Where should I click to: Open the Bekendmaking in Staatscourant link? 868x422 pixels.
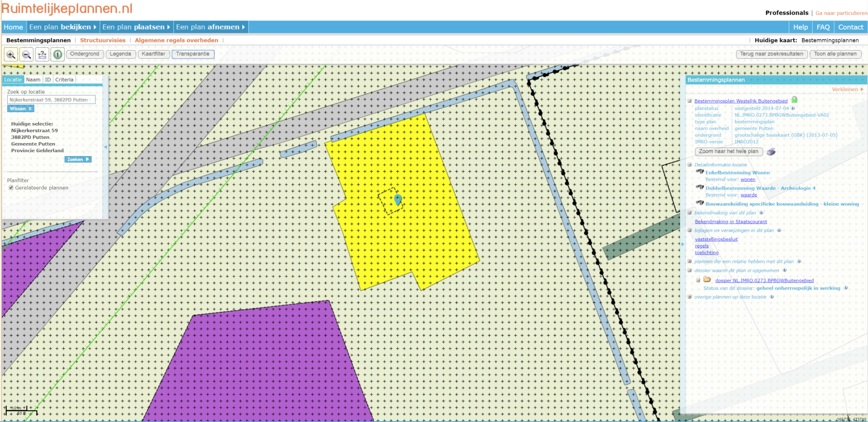tap(731, 222)
